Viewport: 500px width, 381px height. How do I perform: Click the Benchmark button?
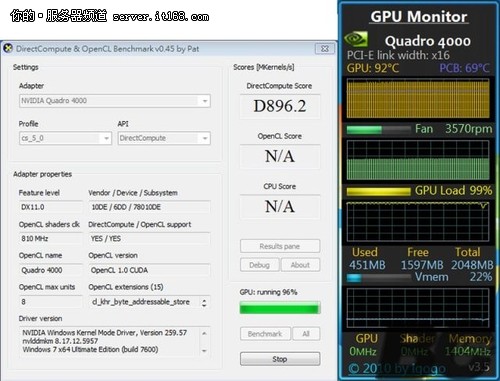(x=265, y=334)
